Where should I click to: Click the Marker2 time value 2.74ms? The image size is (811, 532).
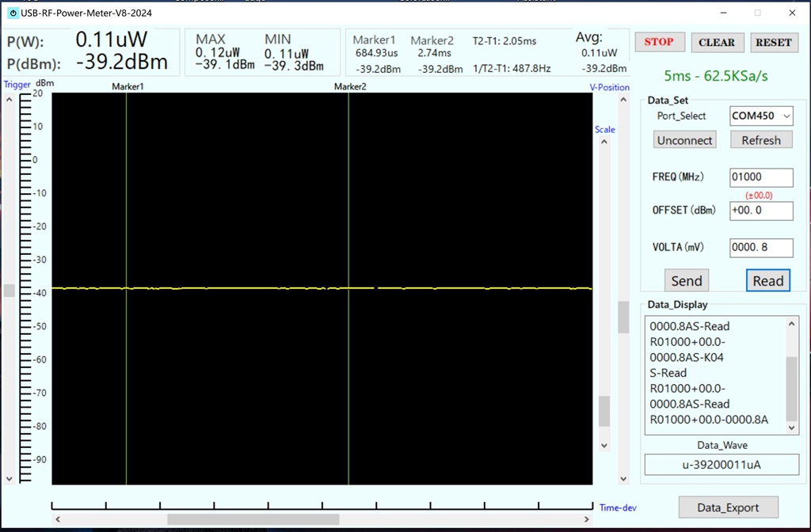(x=435, y=53)
